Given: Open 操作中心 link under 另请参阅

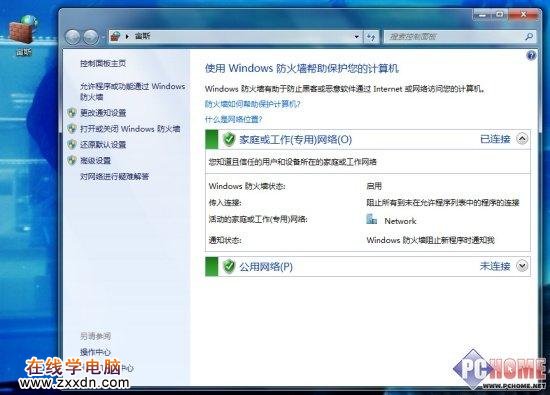Looking at the screenshot, I should 95,352.
